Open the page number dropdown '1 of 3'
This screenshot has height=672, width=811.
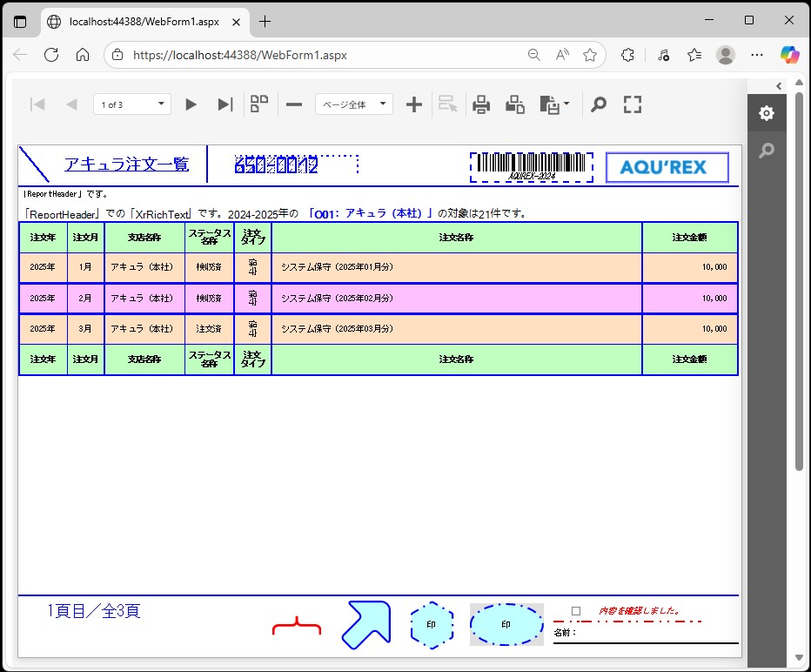tap(132, 104)
